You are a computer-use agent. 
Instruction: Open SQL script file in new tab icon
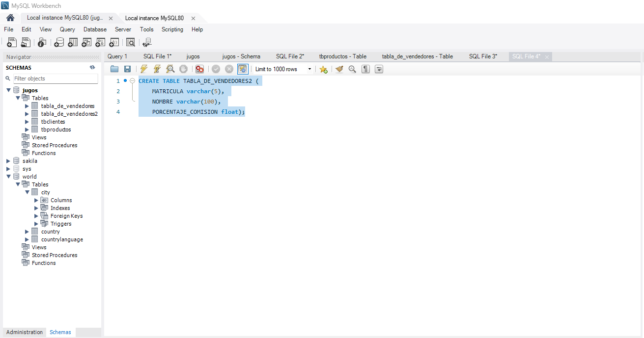click(x=26, y=42)
